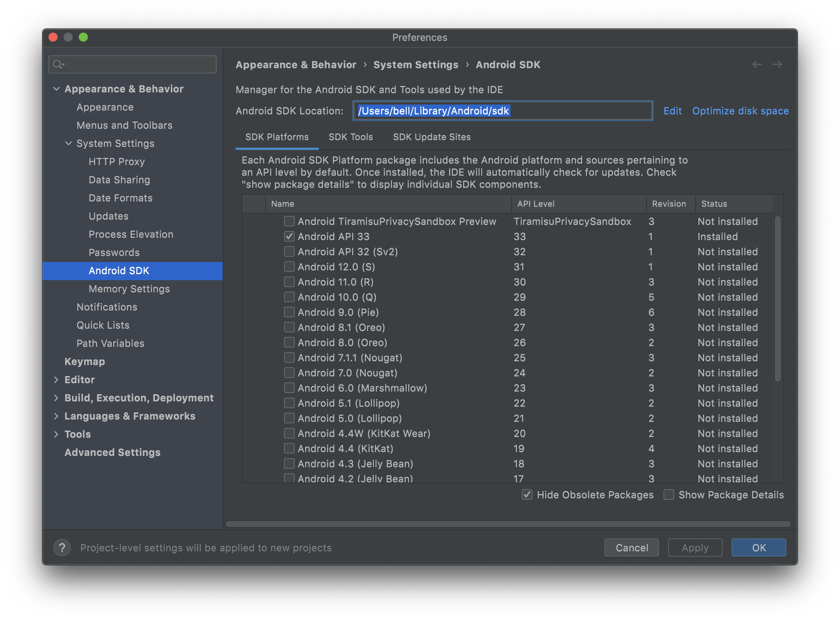Image resolution: width=840 pixels, height=621 pixels.
Task: Click the Revision column header
Action: 671,204
